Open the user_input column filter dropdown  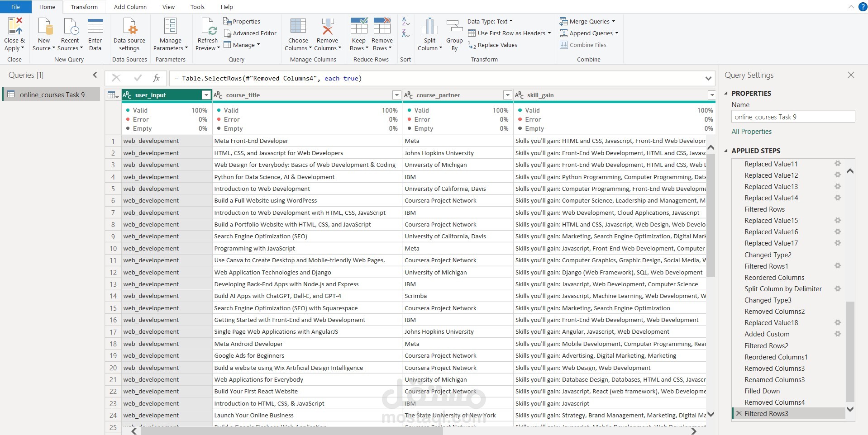pyautogui.click(x=206, y=95)
